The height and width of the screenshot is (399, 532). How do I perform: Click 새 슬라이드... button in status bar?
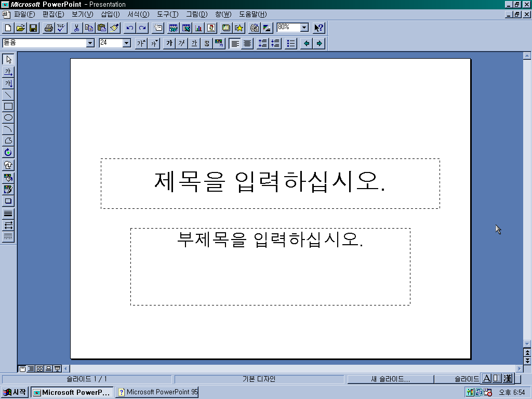[x=391, y=379]
